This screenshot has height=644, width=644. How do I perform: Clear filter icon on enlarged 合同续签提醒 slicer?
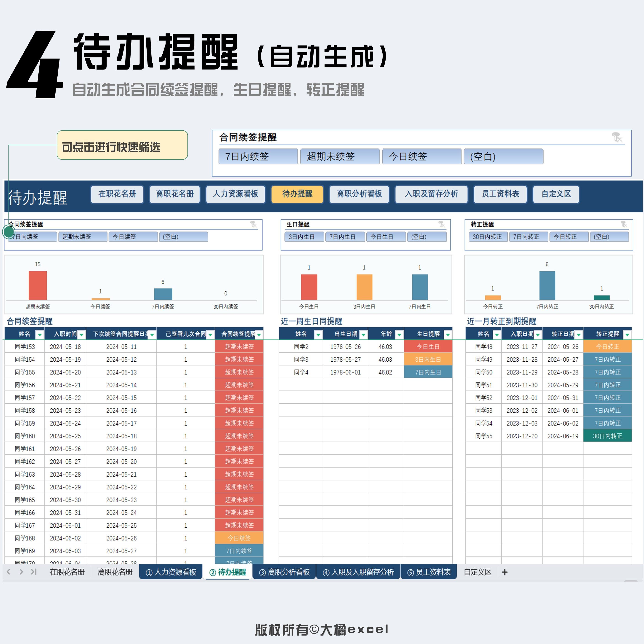pos(617,137)
